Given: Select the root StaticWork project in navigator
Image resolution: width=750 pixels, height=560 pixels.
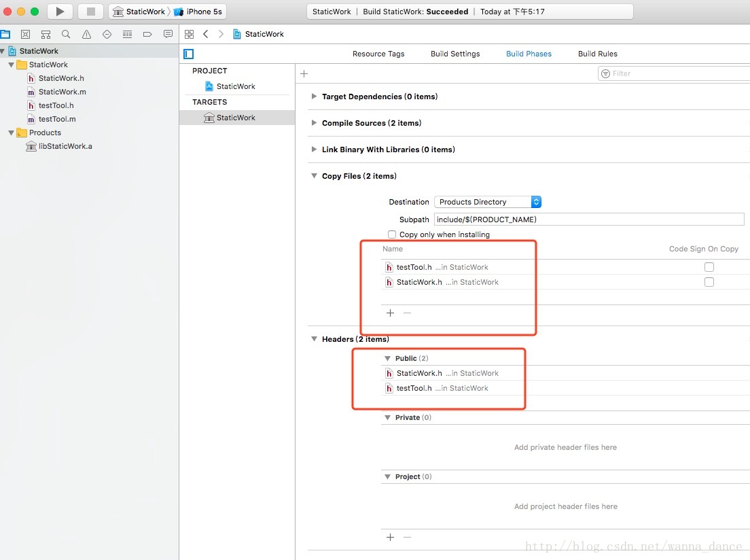Looking at the screenshot, I should click(x=39, y=51).
